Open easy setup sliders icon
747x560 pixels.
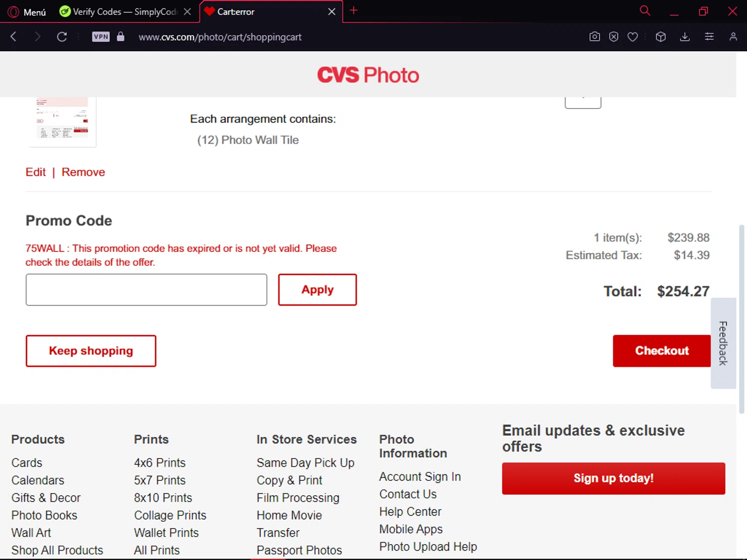click(x=709, y=36)
